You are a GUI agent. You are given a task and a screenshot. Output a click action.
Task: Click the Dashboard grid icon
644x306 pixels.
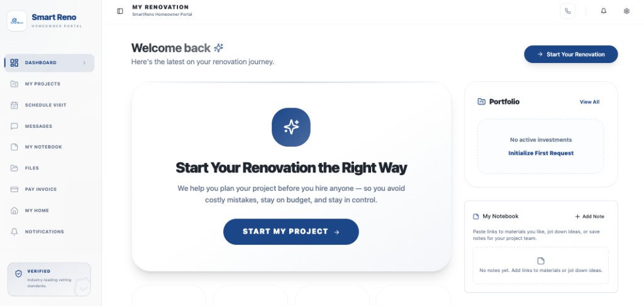click(14, 62)
